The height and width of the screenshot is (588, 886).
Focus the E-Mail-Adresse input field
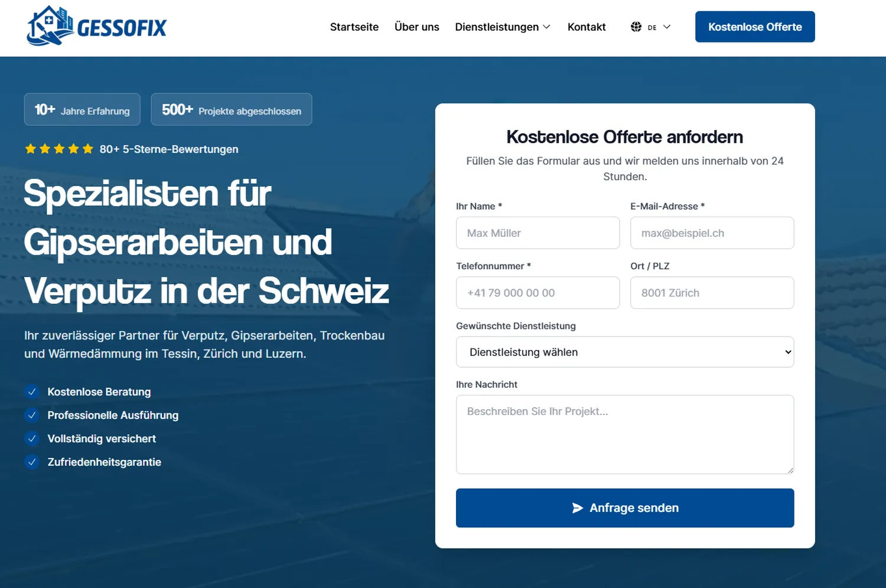tap(712, 233)
